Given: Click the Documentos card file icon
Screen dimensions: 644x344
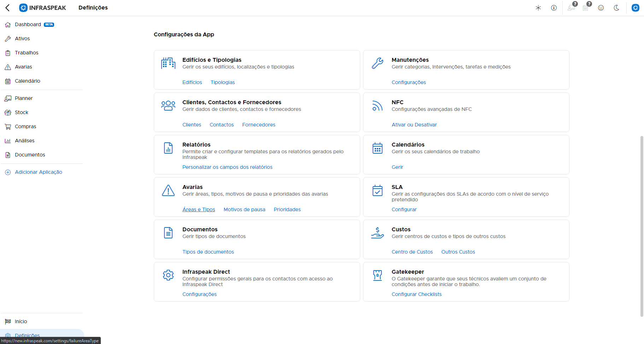Looking at the screenshot, I should [168, 233].
